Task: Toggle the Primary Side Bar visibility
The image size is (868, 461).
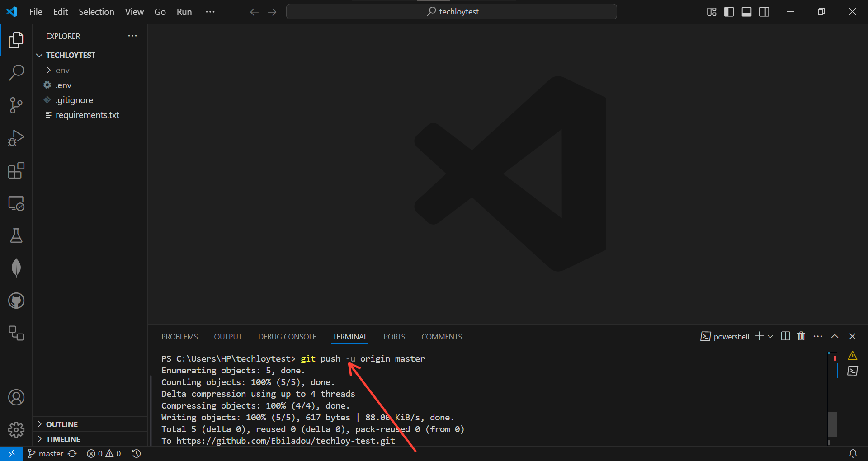Action: tap(729, 12)
